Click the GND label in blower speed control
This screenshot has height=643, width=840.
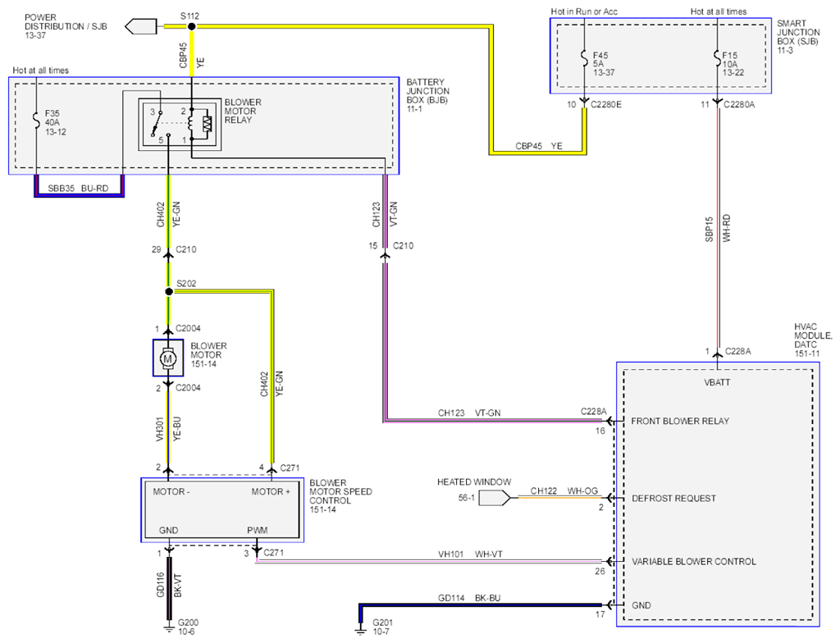[x=168, y=531]
